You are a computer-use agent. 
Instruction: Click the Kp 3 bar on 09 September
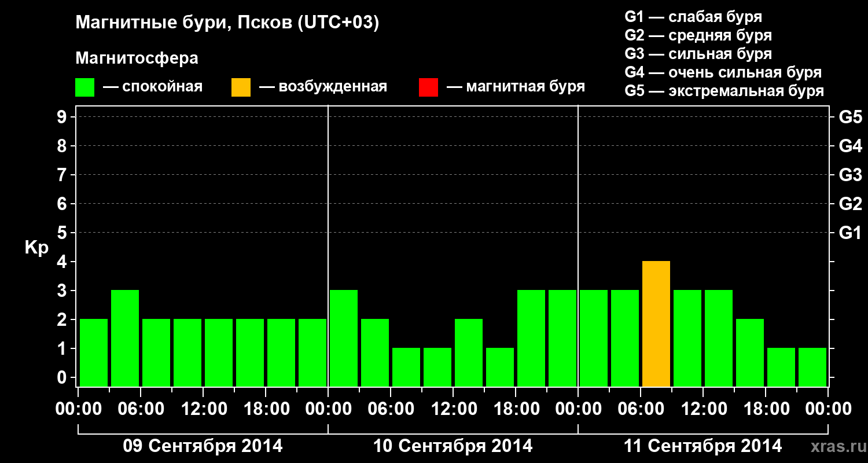coord(125,338)
